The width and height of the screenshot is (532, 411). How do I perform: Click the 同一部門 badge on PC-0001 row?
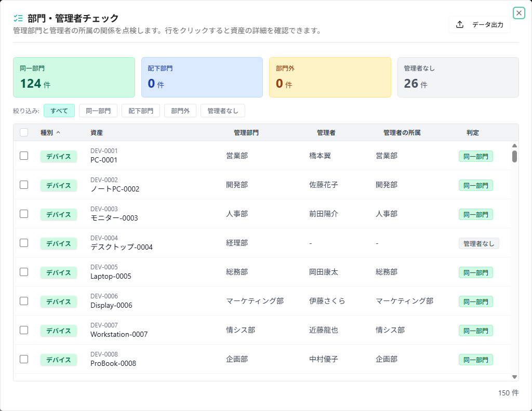pos(476,156)
